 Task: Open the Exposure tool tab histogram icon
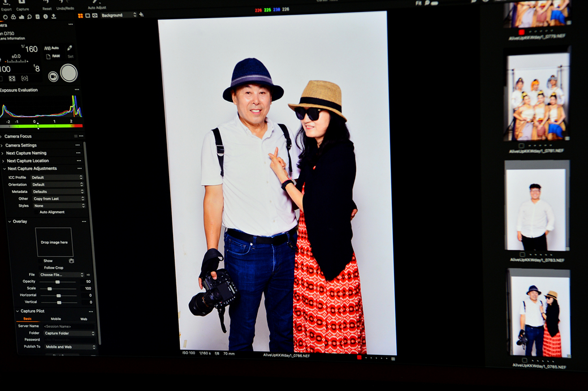point(21,17)
